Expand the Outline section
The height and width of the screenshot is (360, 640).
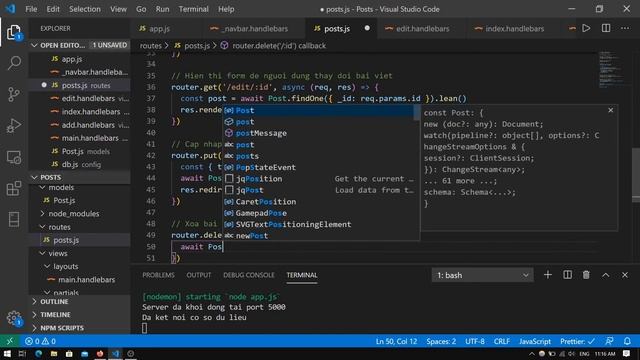tap(79, 302)
